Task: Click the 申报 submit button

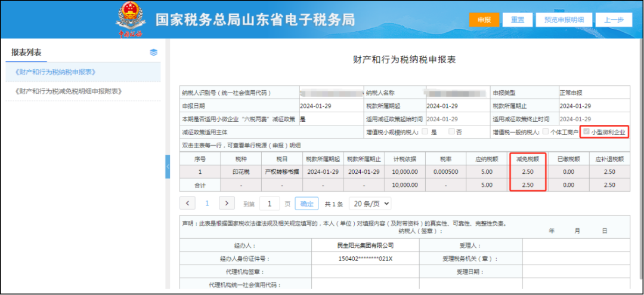Action: [x=484, y=19]
